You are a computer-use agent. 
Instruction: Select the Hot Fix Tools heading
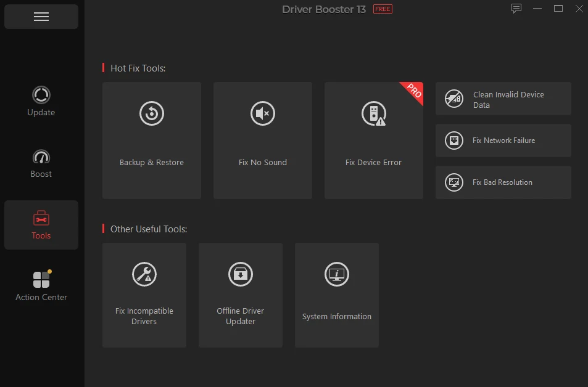[x=137, y=68]
